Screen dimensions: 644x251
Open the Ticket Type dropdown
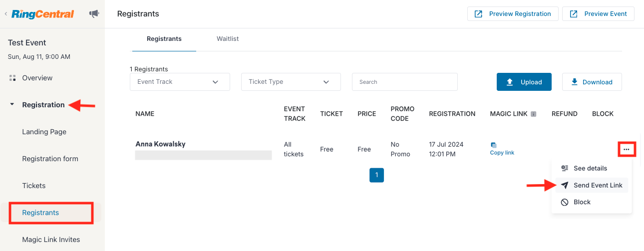291,82
